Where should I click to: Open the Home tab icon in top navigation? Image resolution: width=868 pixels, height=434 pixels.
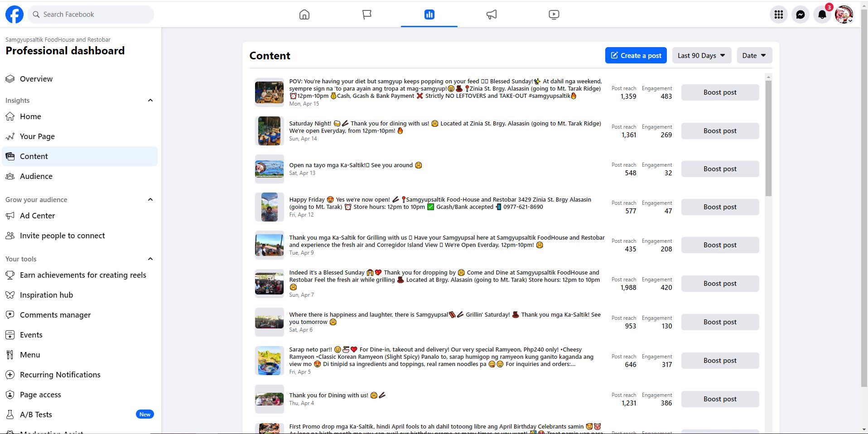[x=304, y=14]
